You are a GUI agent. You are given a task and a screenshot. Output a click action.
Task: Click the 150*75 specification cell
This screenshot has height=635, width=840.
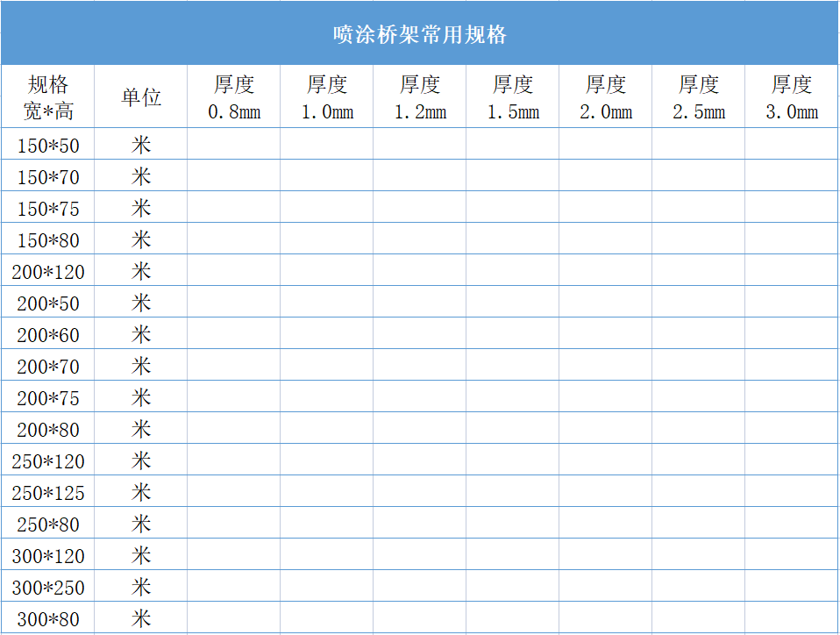48,208
